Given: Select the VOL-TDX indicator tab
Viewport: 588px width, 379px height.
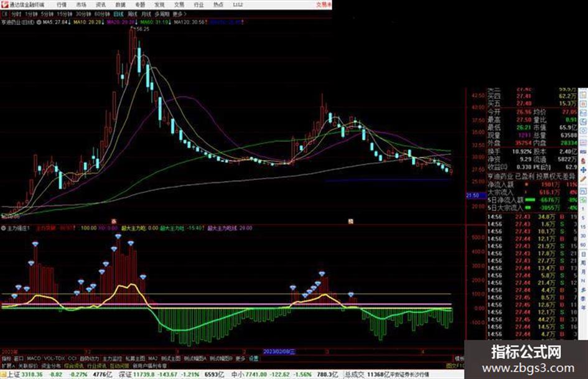Looking at the screenshot, I should 54,358.
